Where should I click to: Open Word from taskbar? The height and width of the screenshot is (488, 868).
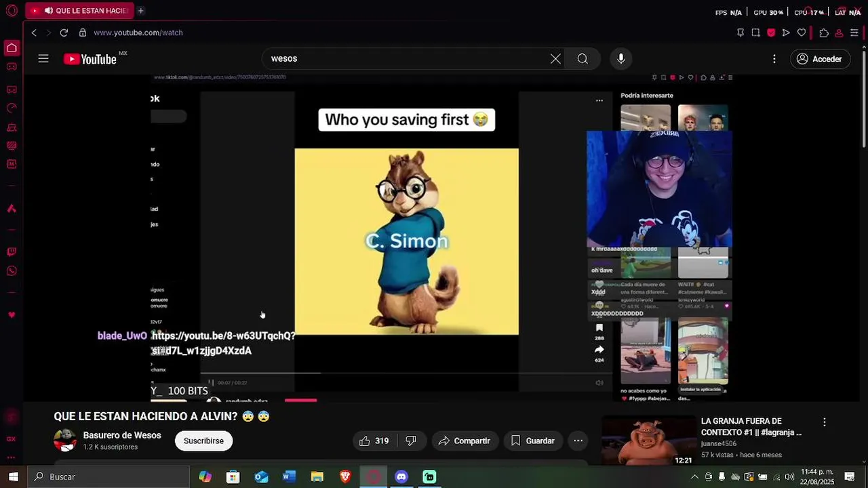[x=289, y=476]
